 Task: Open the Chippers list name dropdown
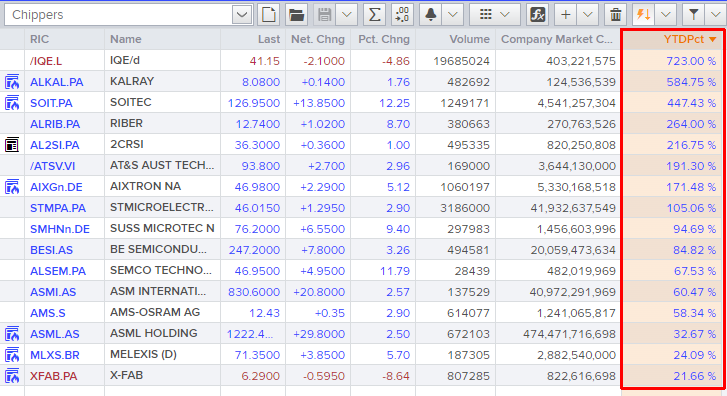click(x=242, y=15)
